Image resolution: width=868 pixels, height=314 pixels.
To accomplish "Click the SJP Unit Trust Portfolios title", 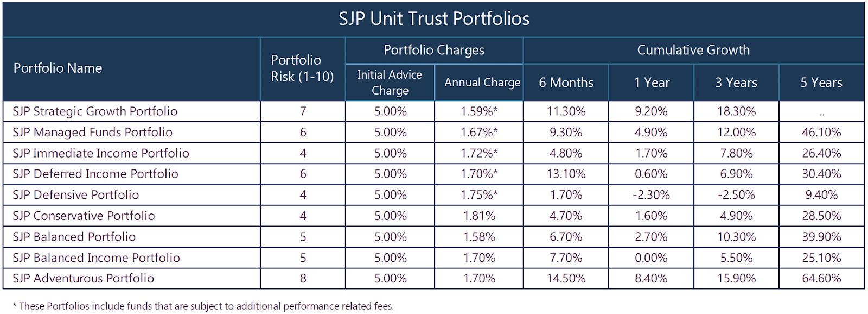I will [x=434, y=19].
